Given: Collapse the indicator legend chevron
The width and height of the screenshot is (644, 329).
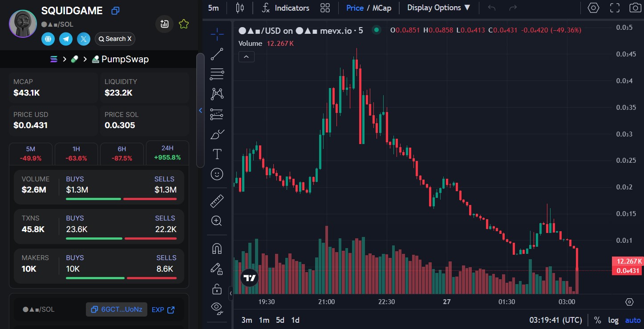Looking at the screenshot, I should 247,56.
